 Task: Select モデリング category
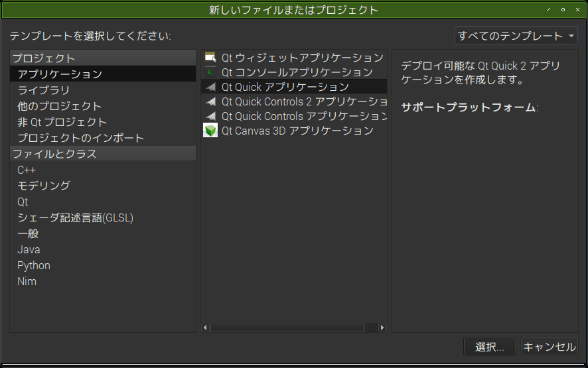[103, 186]
